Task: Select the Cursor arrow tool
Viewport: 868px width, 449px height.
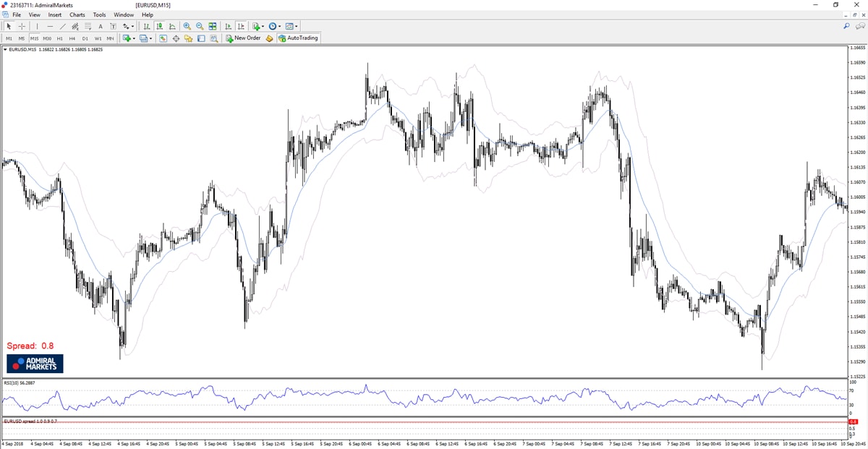Action: [x=9, y=26]
